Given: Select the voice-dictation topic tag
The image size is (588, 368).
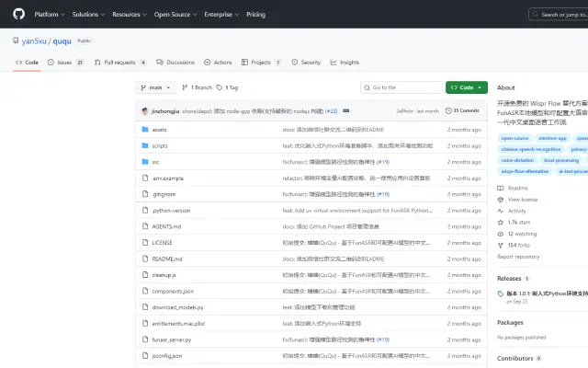Looking at the screenshot, I should [517, 160].
